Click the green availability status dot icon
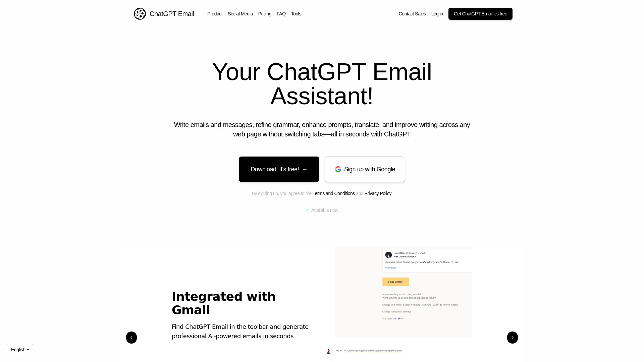 [x=307, y=210]
